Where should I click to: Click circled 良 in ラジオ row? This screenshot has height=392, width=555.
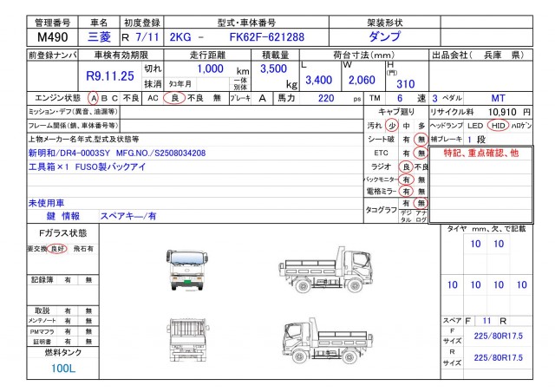point(405,167)
